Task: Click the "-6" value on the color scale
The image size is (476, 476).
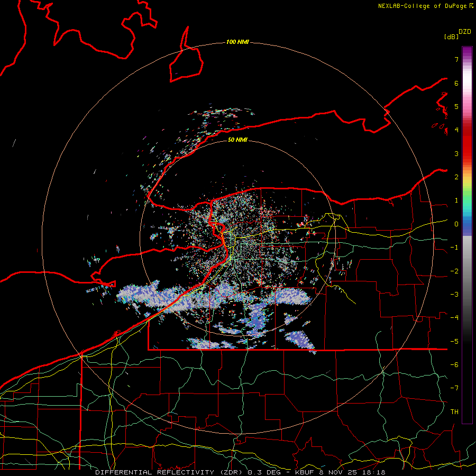Action: [454, 365]
